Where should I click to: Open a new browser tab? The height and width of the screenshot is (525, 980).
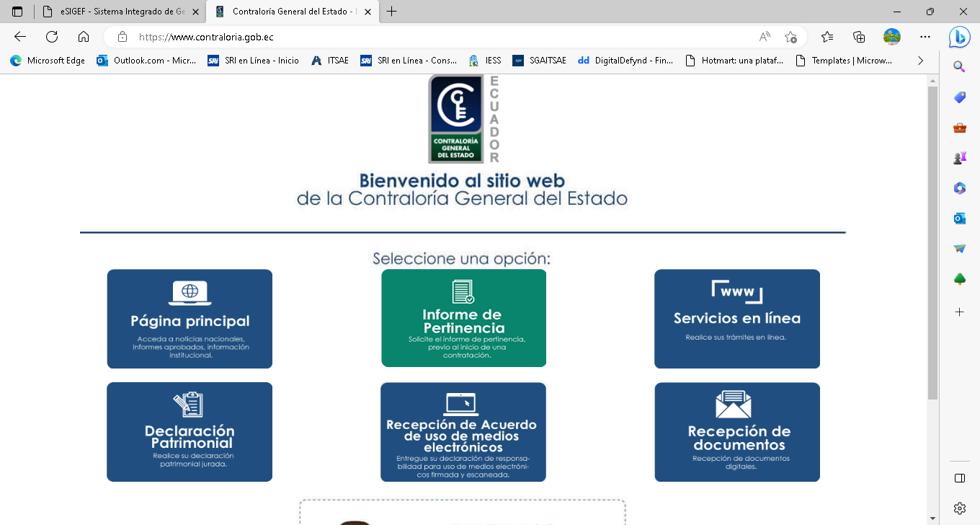pos(392,12)
